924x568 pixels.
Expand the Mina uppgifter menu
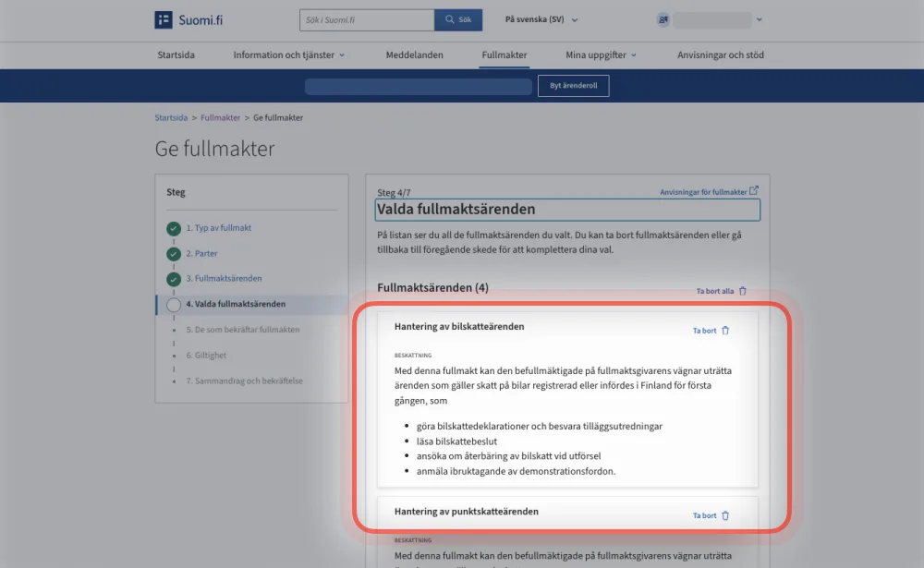pyautogui.click(x=602, y=54)
